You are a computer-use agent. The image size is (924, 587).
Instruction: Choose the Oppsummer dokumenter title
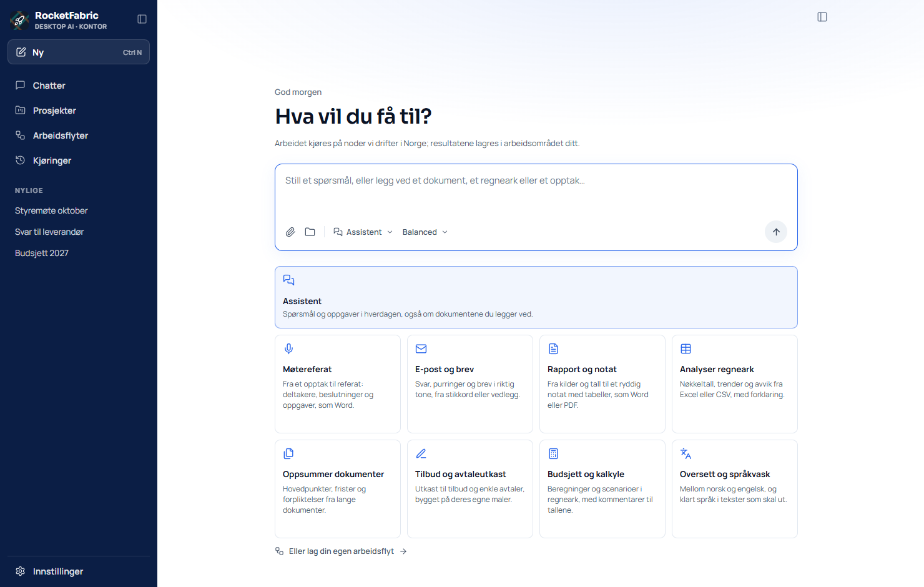tap(333, 474)
